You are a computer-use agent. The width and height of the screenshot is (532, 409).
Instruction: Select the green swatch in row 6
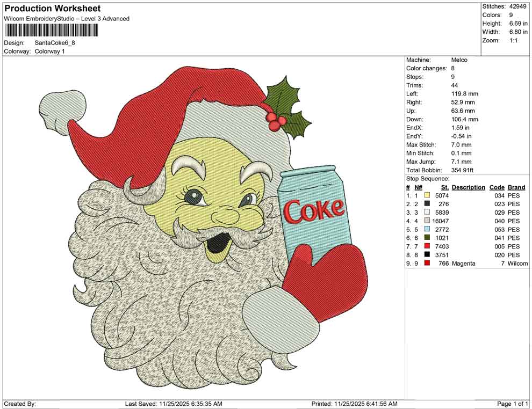pos(427,238)
